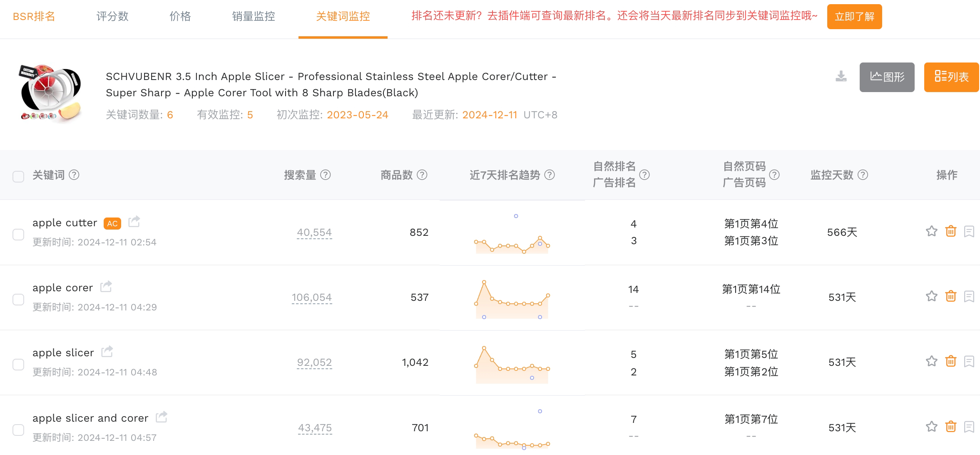The height and width of the screenshot is (455, 980).
Task: Switch to 图形 chart view
Action: point(887,77)
